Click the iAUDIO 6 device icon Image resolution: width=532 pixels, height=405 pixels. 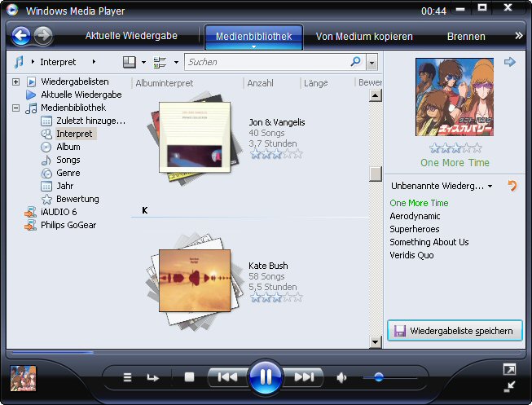point(30,212)
